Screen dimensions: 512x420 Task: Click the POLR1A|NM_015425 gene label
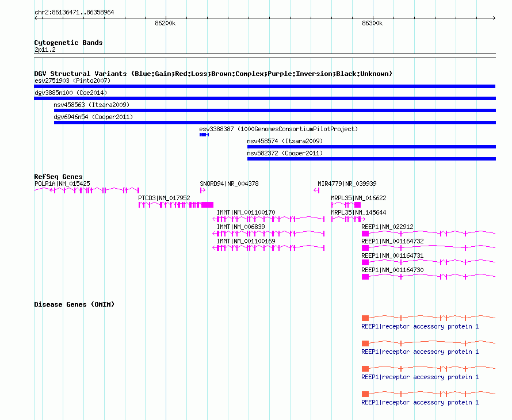point(62,184)
